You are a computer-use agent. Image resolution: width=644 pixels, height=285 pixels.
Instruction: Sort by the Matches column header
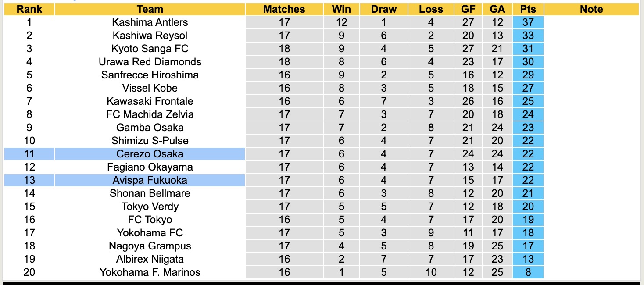pos(284,9)
